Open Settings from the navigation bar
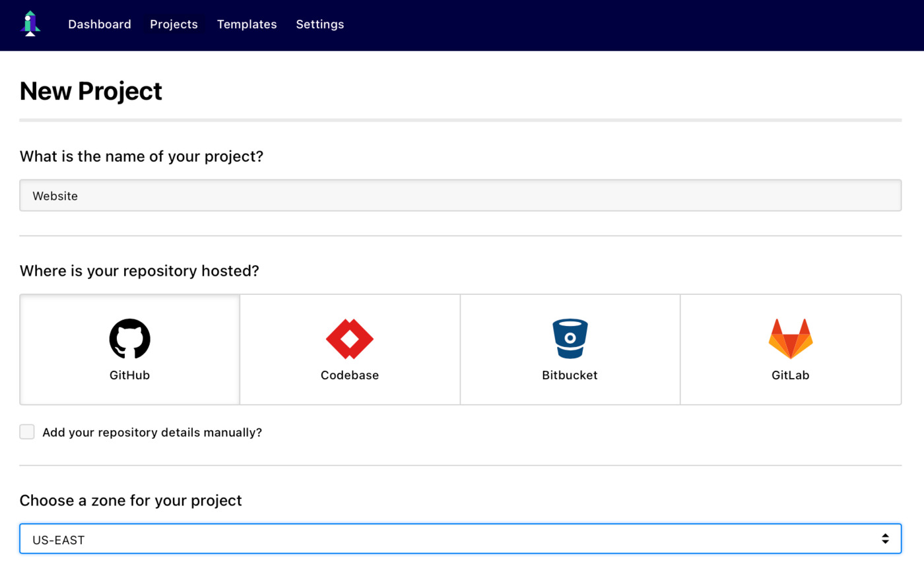The image size is (924, 576). (320, 24)
